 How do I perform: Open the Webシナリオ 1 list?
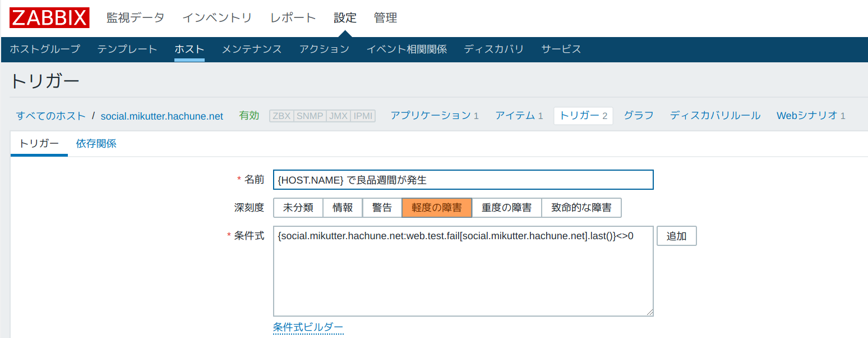pyautogui.click(x=810, y=116)
